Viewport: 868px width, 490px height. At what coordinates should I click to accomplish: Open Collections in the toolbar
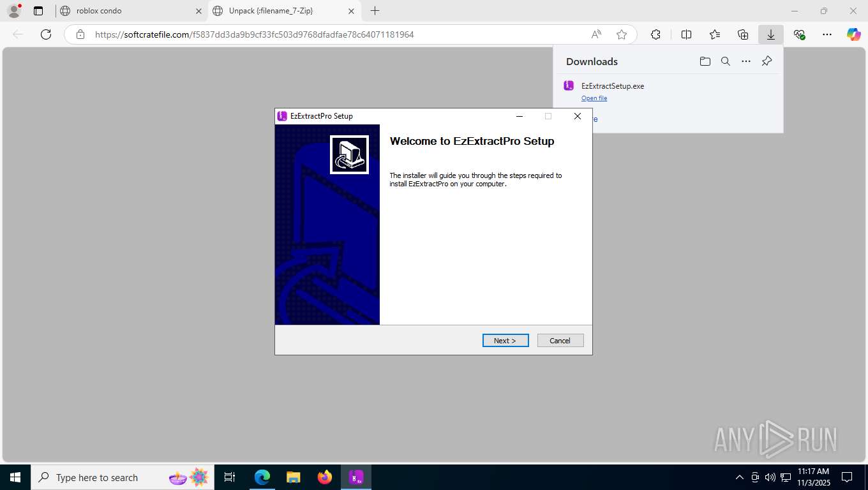[743, 34]
